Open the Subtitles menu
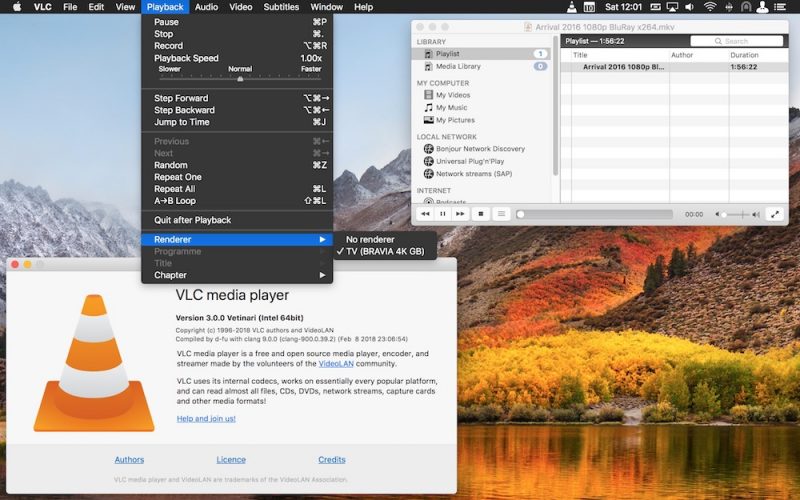The image size is (800, 500). pyautogui.click(x=281, y=7)
